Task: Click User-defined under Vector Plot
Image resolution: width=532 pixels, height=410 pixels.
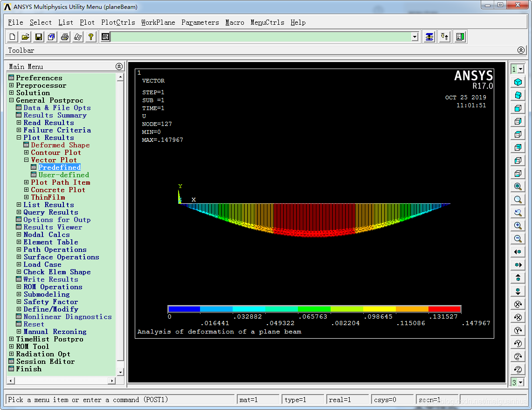Action: click(x=63, y=175)
